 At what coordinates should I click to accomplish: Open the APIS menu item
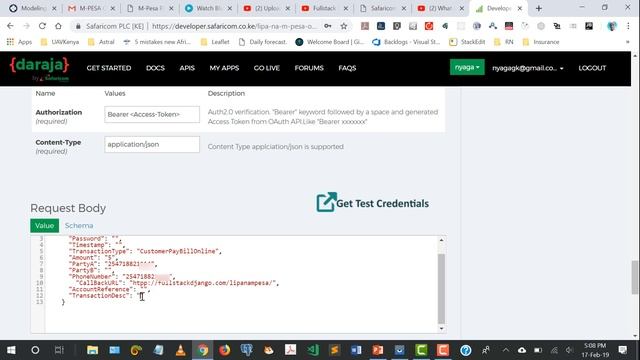[x=187, y=68]
